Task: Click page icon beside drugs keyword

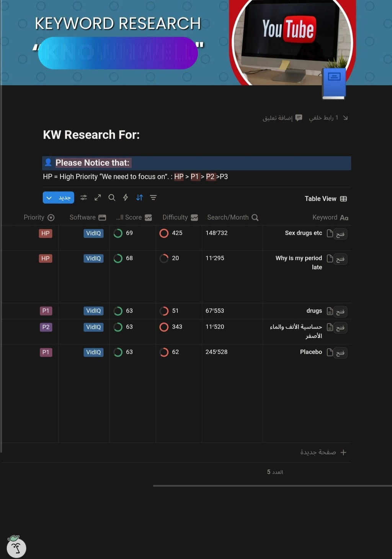Action: coord(330,311)
